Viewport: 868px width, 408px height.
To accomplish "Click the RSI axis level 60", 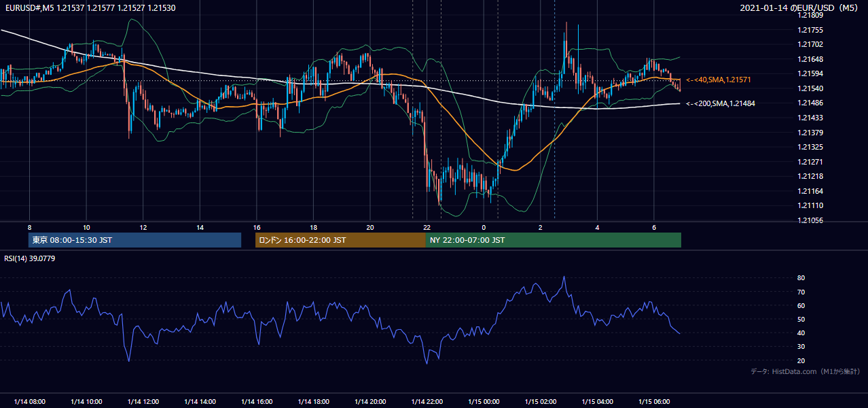I will [x=801, y=305].
